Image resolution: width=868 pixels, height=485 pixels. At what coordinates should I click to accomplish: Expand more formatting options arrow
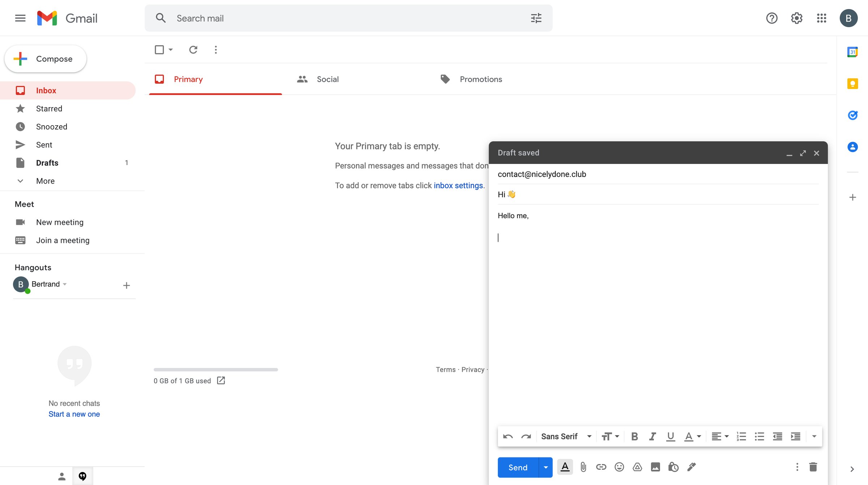point(814,436)
